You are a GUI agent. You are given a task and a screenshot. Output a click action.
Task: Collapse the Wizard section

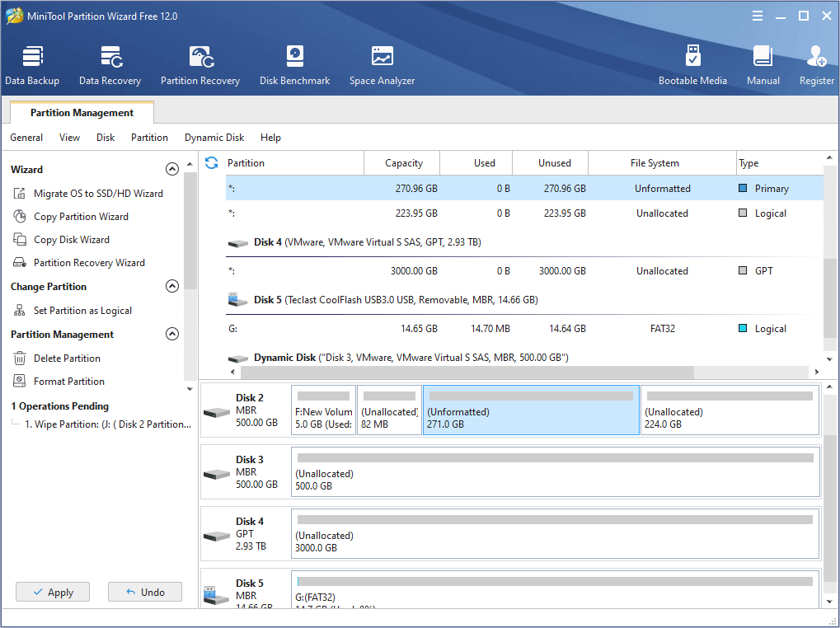pyautogui.click(x=172, y=169)
